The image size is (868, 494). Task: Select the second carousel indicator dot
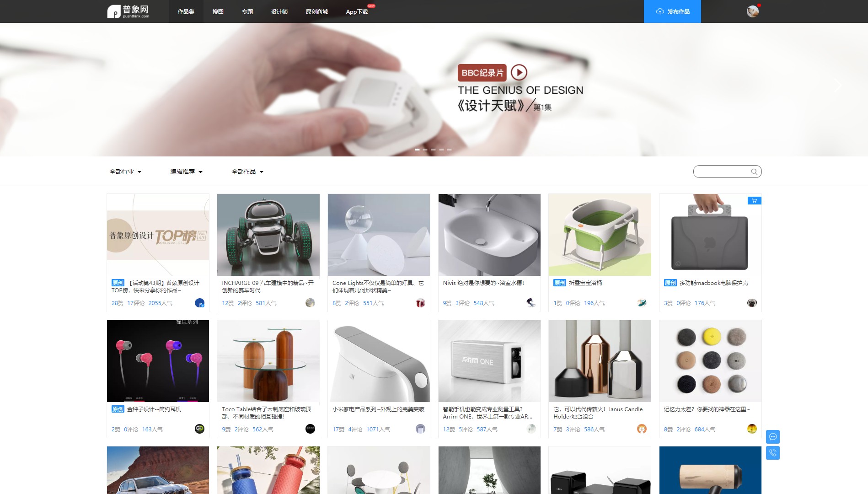point(425,149)
